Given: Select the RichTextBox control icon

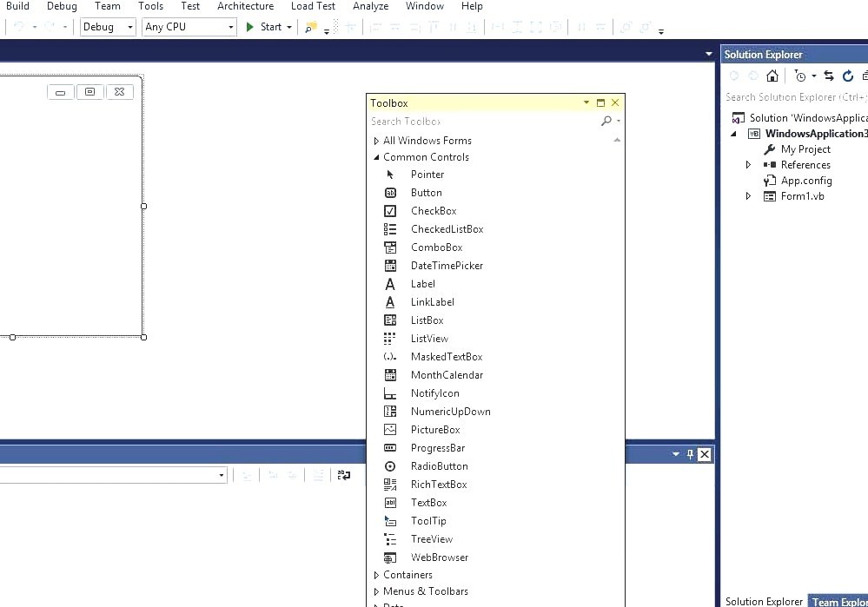Looking at the screenshot, I should coord(390,485).
